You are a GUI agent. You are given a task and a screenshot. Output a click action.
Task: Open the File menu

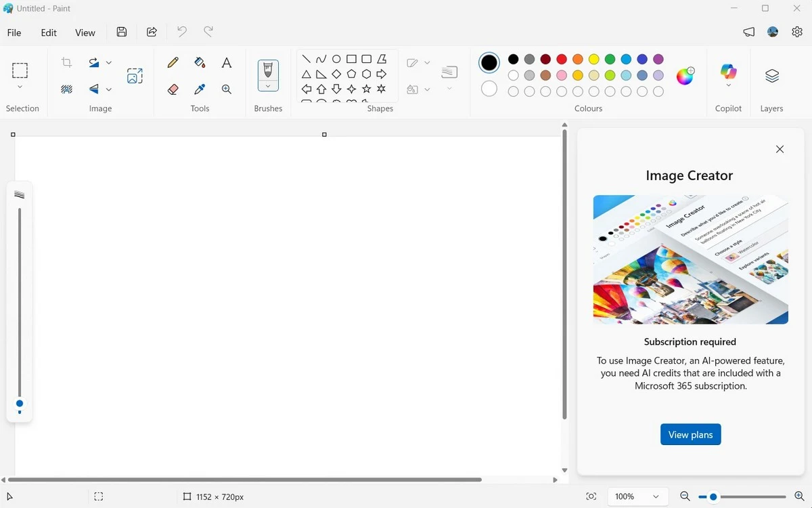click(x=14, y=33)
